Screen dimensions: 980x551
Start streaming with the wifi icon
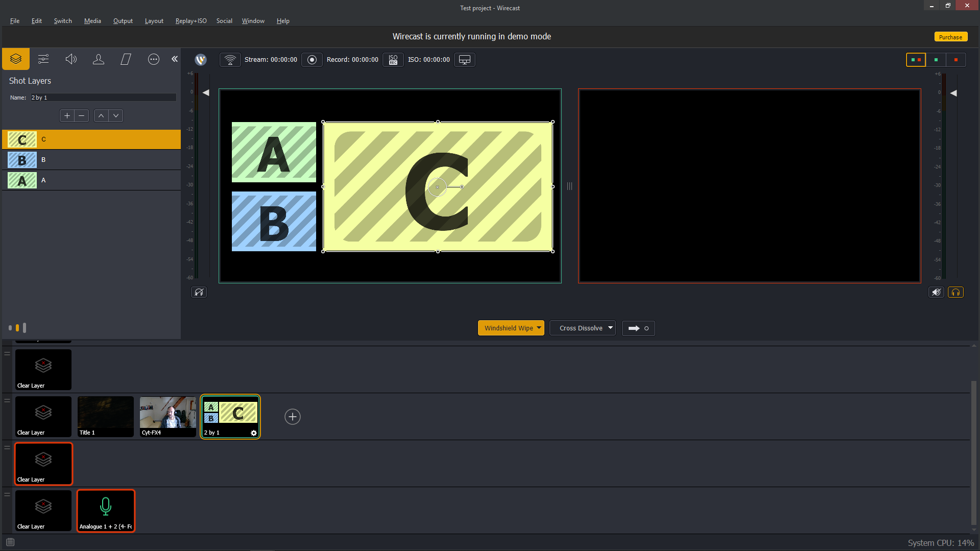230,60
